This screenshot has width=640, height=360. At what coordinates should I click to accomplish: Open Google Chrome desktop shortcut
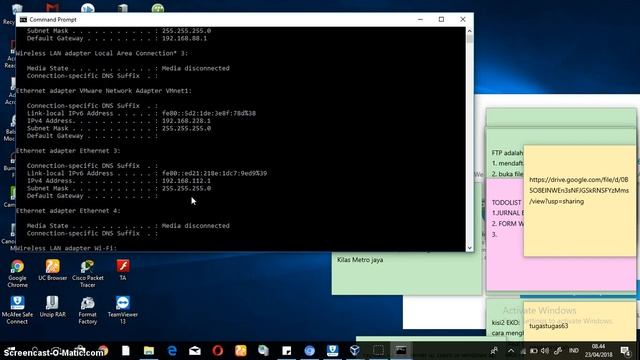click(17, 273)
